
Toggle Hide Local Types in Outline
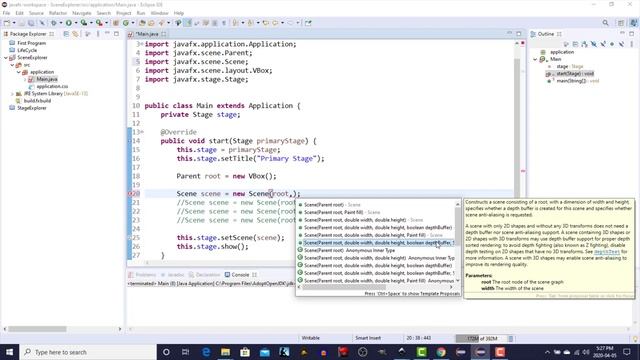pyautogui.click(x=621, y=44)
